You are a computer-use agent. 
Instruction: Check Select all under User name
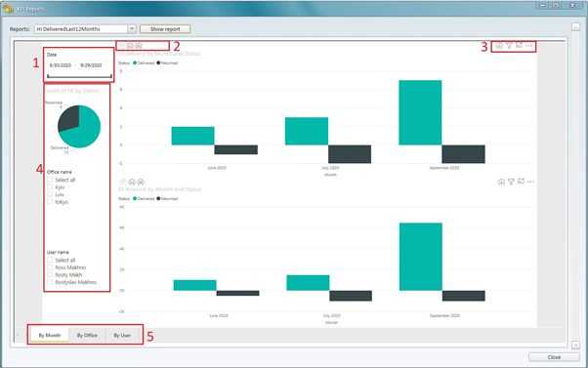[50, 260]
